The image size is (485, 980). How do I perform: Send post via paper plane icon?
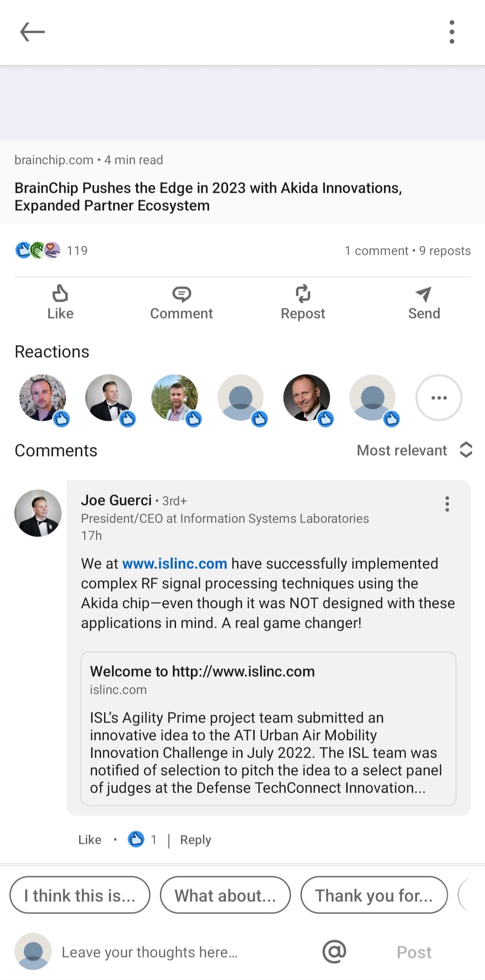click(x=424, y=302)
